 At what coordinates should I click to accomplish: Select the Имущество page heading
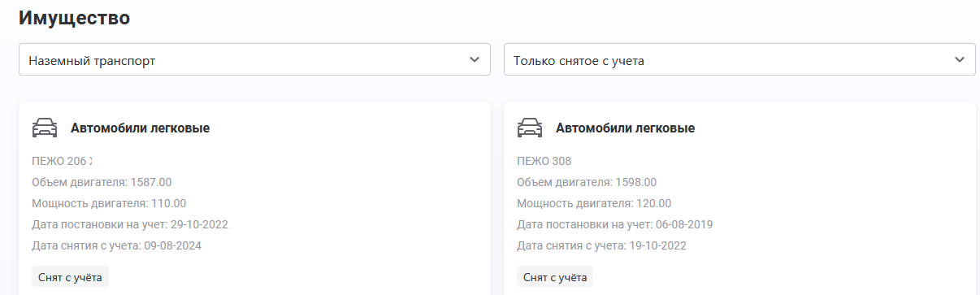pos(74,18)
